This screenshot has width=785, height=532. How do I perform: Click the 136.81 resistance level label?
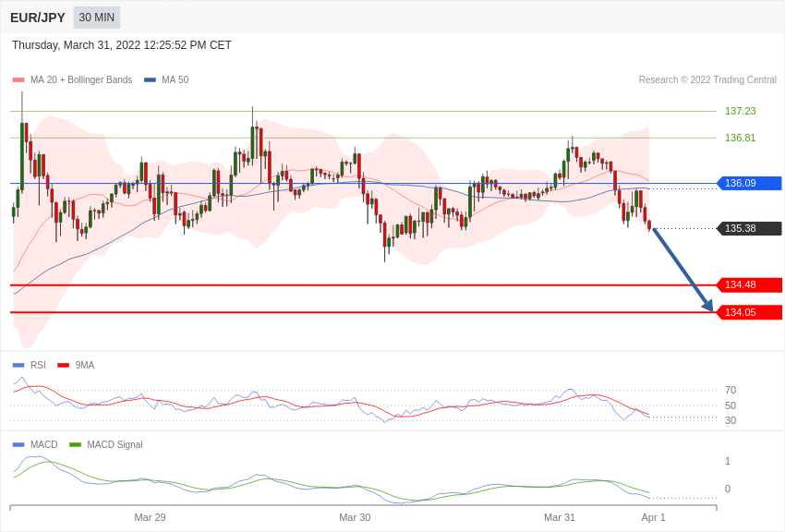tap(741, 138)
